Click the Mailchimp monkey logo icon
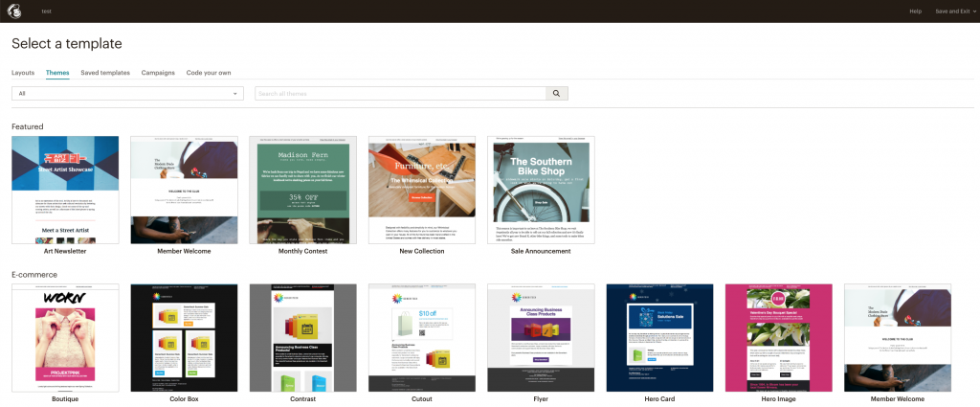This screenshot has width=980, height=407. 16,11
